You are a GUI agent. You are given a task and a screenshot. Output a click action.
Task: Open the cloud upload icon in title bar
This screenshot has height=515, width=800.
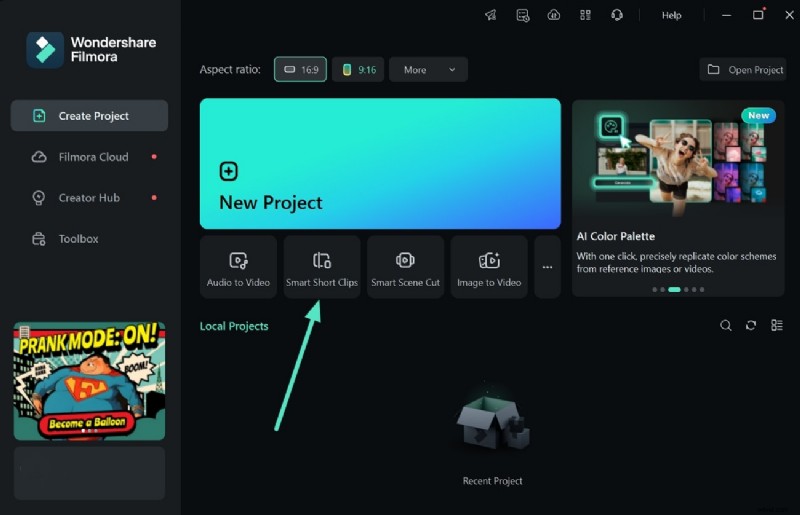tap(553, 15)
